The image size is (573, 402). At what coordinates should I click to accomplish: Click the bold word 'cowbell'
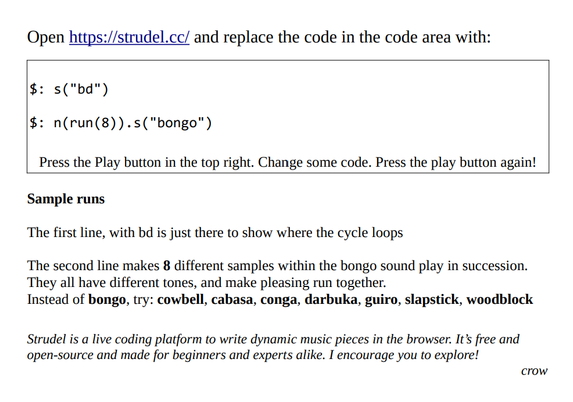pos(181,299)
